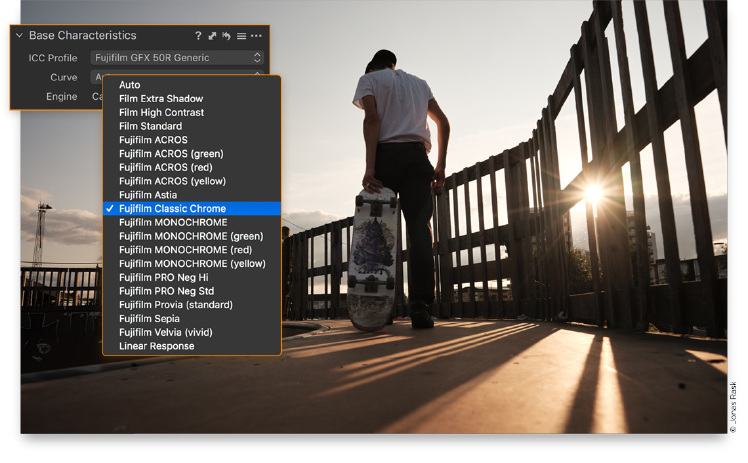This screenshot has width=748, height=463.
Task: Click the help question mark icon
Action: [198, 36]
